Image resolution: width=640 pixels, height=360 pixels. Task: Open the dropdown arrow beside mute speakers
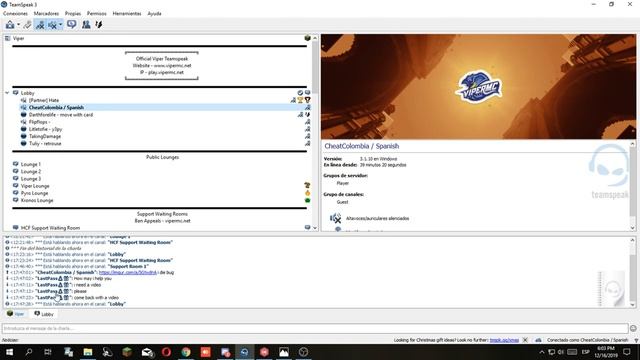60,25
